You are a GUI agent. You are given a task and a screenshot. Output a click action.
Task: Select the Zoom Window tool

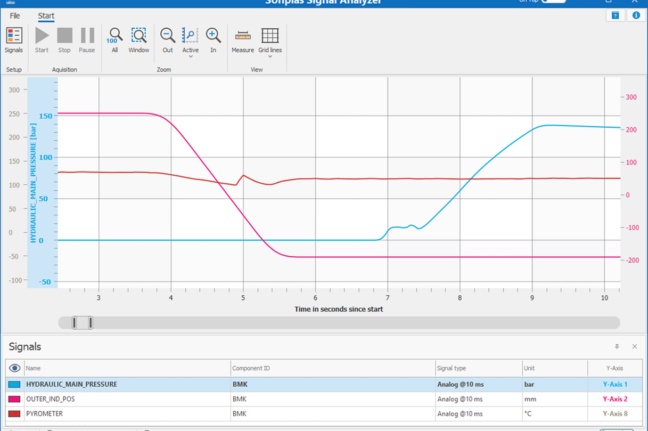coord(138,36)
